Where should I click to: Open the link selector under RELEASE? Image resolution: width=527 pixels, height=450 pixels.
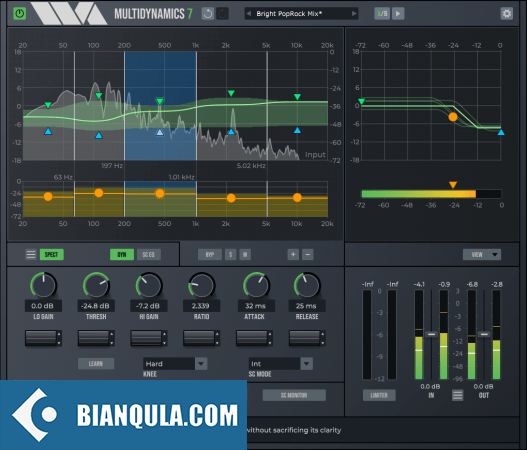pos(307,338)
